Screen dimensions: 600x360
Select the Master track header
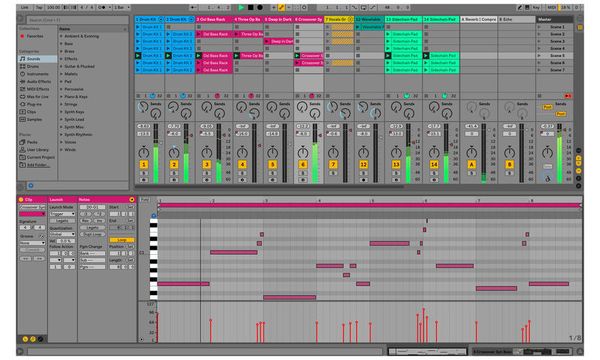[554, 19]
